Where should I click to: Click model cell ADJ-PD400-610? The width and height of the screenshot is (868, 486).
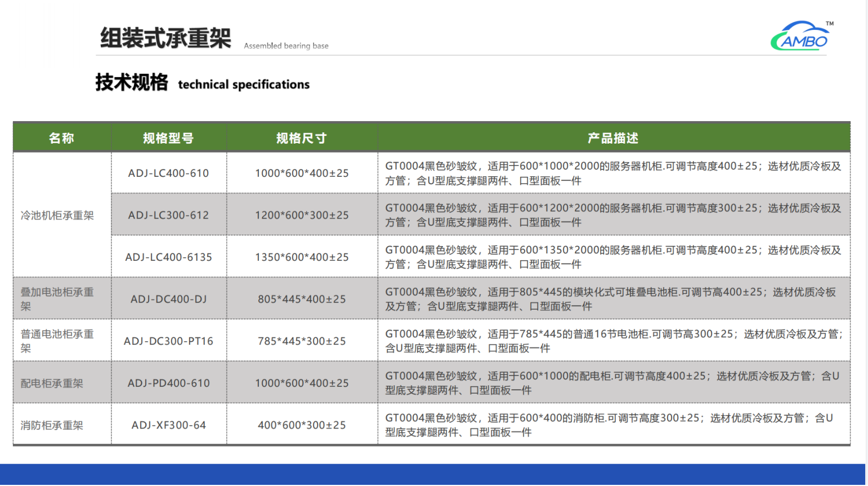(168, 383)
